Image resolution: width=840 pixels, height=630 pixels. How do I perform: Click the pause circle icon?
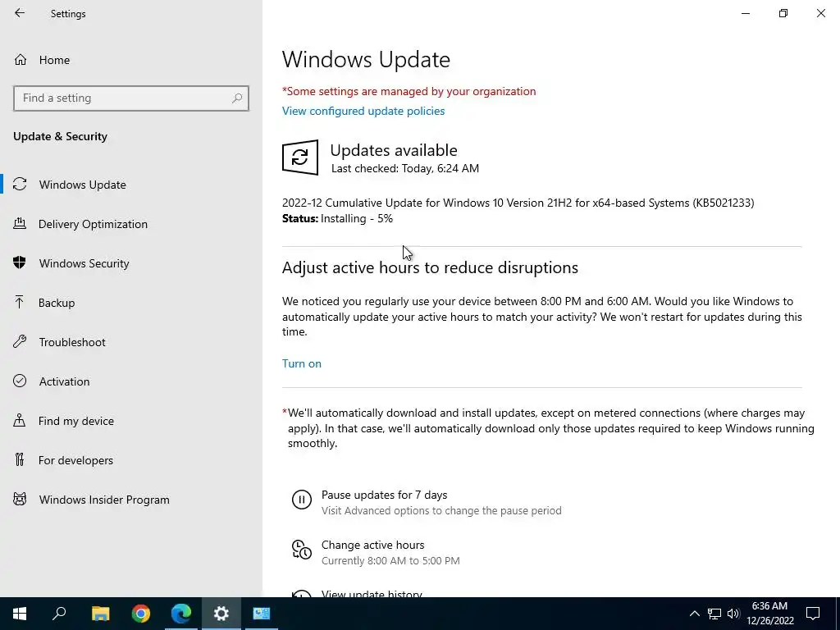pos(302,500)
